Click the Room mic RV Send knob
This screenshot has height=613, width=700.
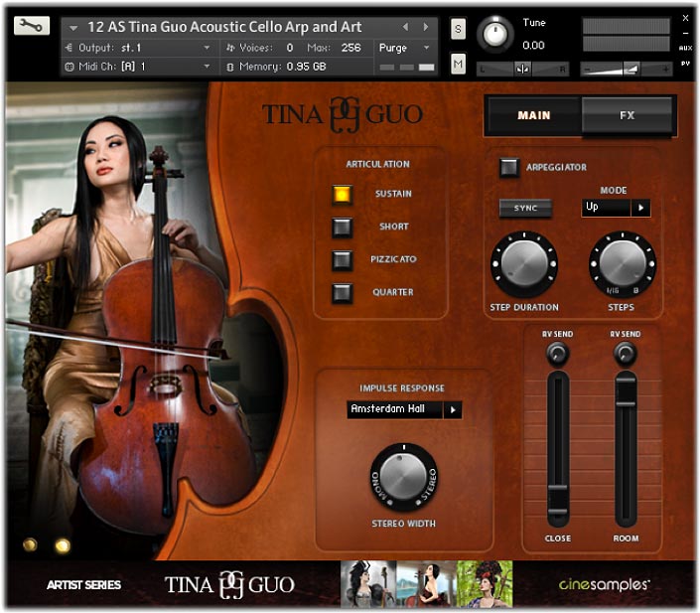tap(625, 354)
